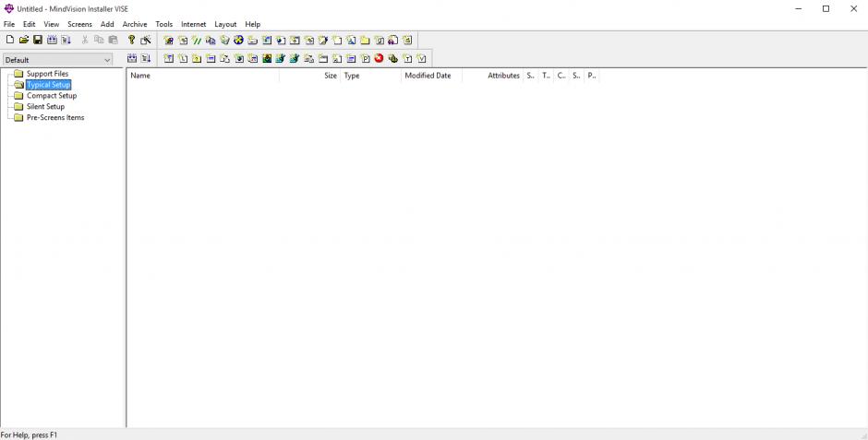Click the Open folder toolbar icon
Image resolution: width=868 pixels, height=440 pixels.
click(24, 40)
